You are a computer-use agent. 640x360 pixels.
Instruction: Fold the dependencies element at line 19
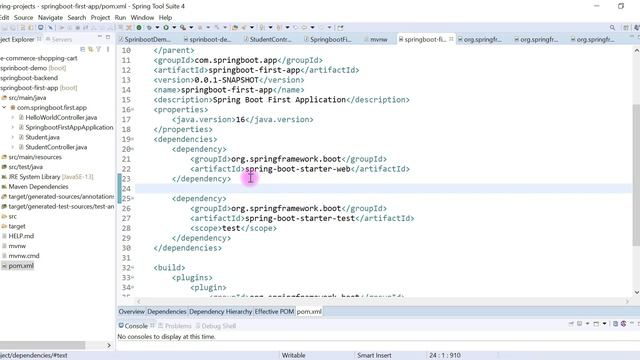(133, 140)
